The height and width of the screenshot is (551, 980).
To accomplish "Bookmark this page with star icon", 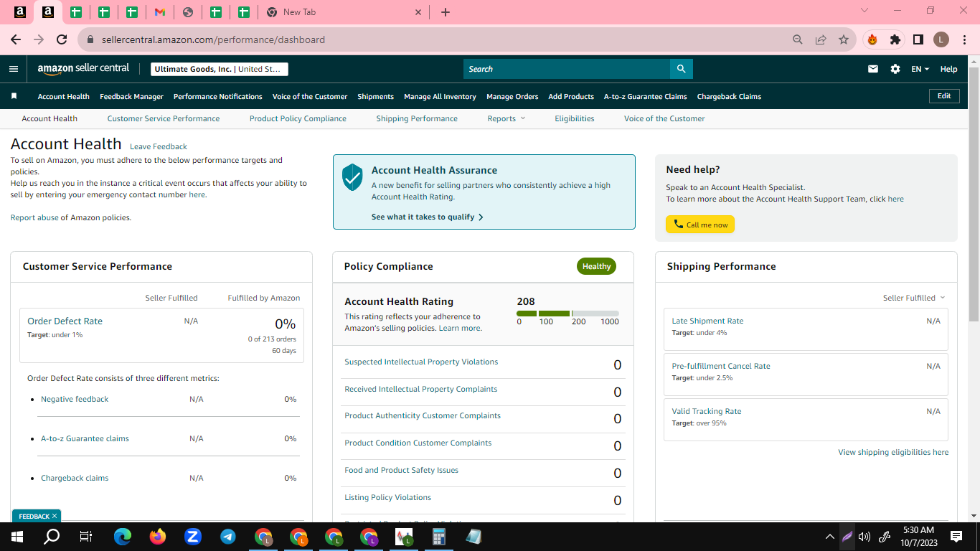I will pos(844,39).
